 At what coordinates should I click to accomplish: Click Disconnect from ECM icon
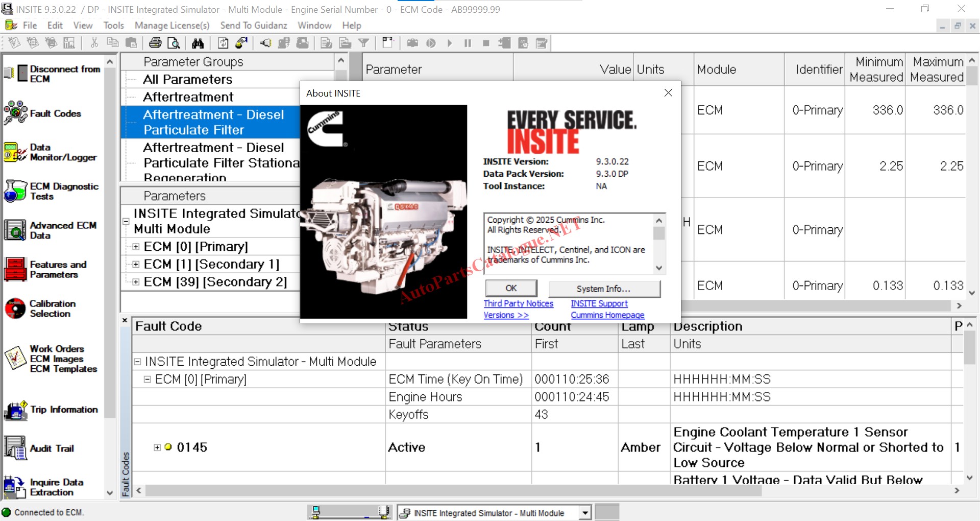pos(15,74)
